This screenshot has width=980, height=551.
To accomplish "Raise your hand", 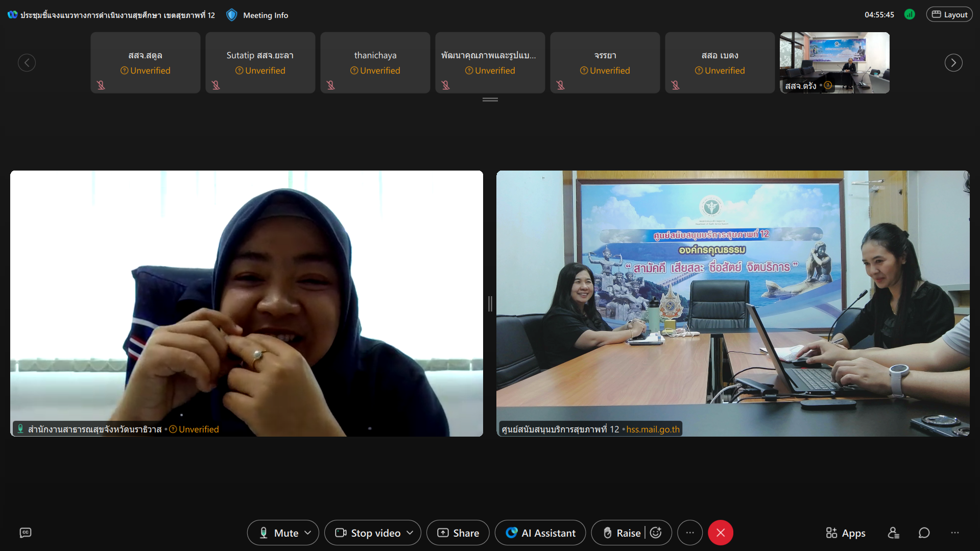I will pos(621,533).
